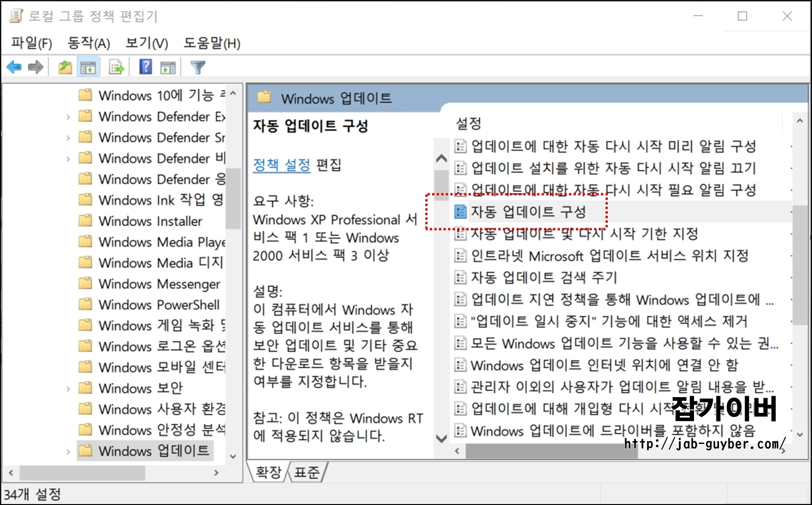Click description pane scroll up arrow

coord(442,158)
